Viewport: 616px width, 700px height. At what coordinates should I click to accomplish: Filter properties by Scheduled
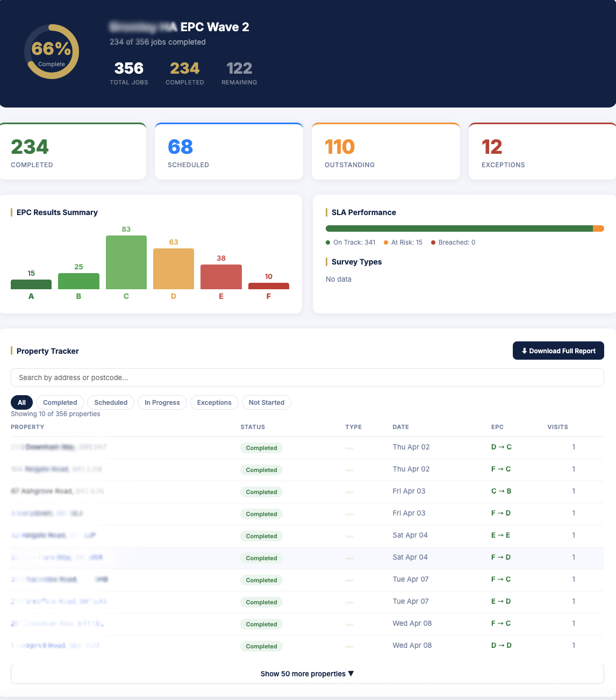coord(111,402)
